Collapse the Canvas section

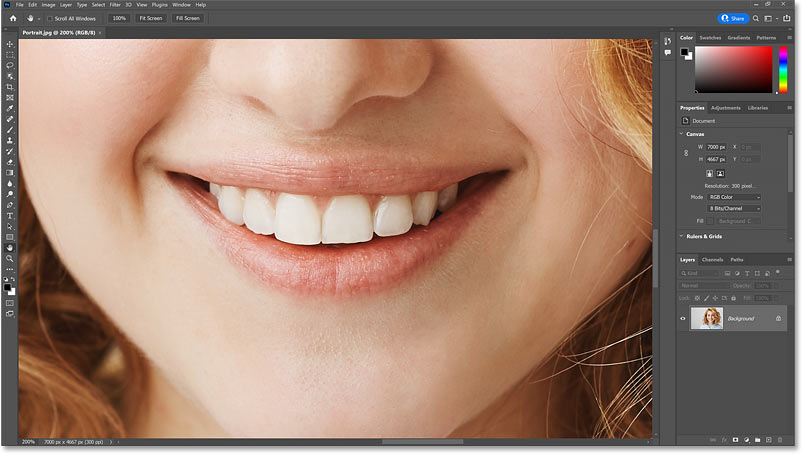coord(682,134)
